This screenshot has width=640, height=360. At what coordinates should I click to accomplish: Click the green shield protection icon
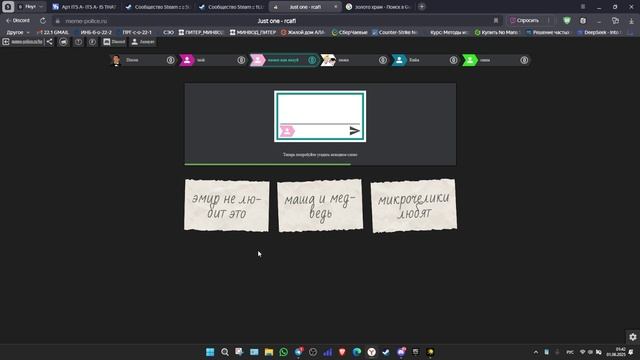567,20
